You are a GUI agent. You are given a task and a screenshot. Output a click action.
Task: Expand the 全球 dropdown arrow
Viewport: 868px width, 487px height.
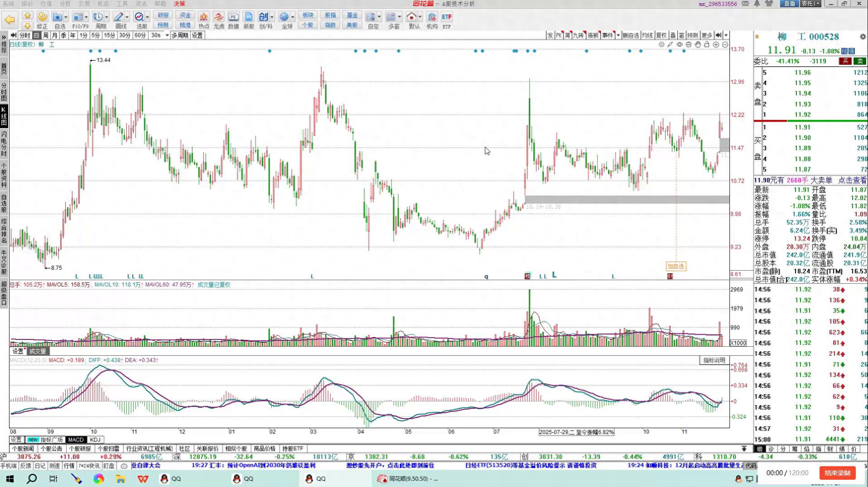tap(293, 17)
